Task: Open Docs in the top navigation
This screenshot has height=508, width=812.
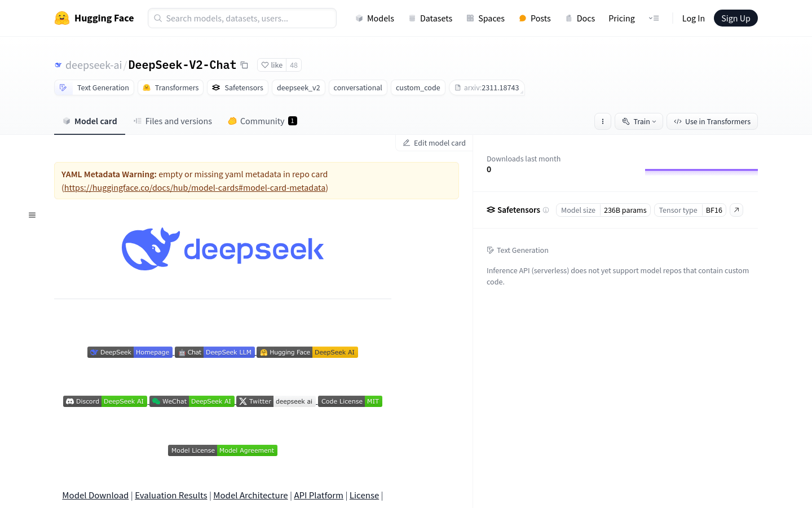Action: [x=580, y=18]
